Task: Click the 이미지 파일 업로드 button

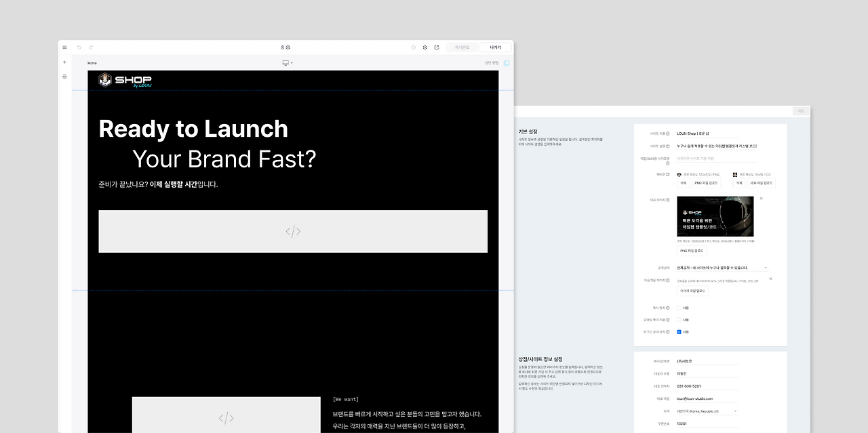Action: pos(692,291)
